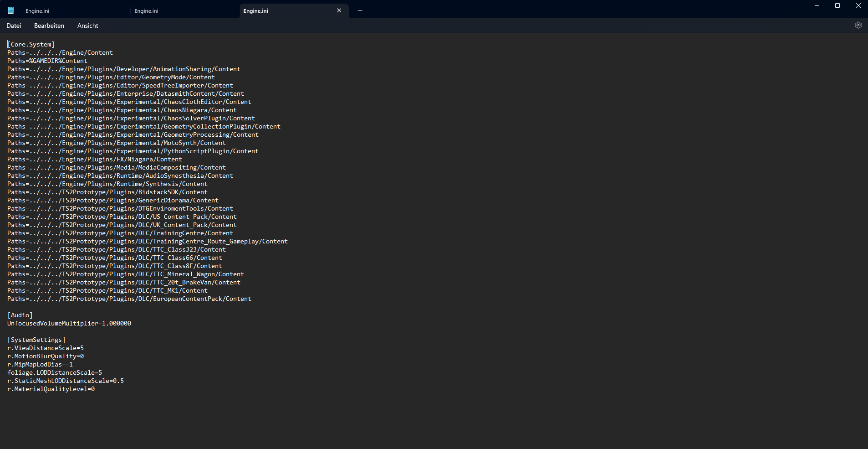Click the [Core.System] section header
Image resolution: width=868 pixels, height=449 pixels.
pyautogui.click(x=31, y=44)
